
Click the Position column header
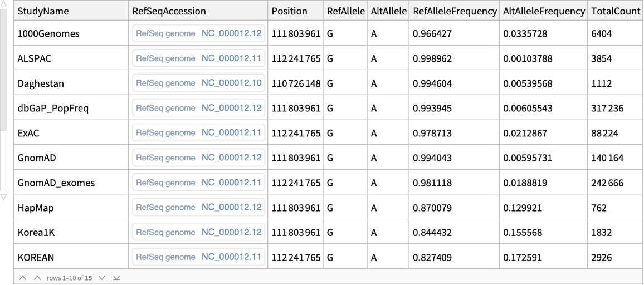coord(289,11)
